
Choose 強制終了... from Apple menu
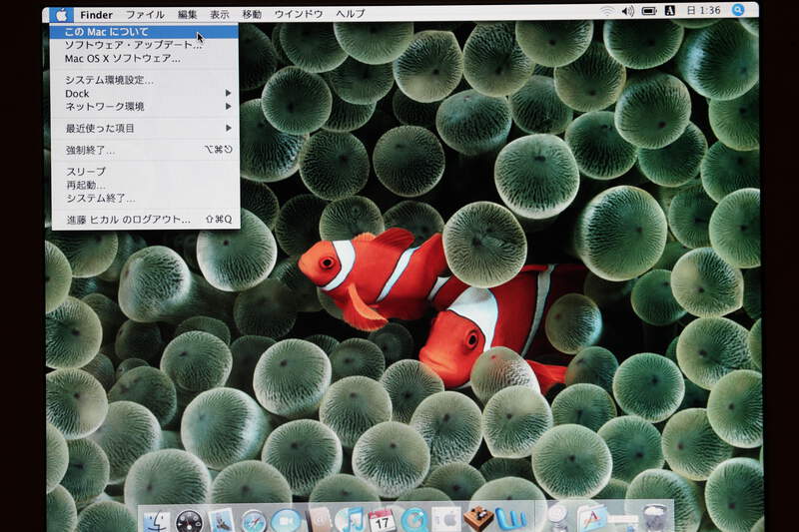pos(144,150)
